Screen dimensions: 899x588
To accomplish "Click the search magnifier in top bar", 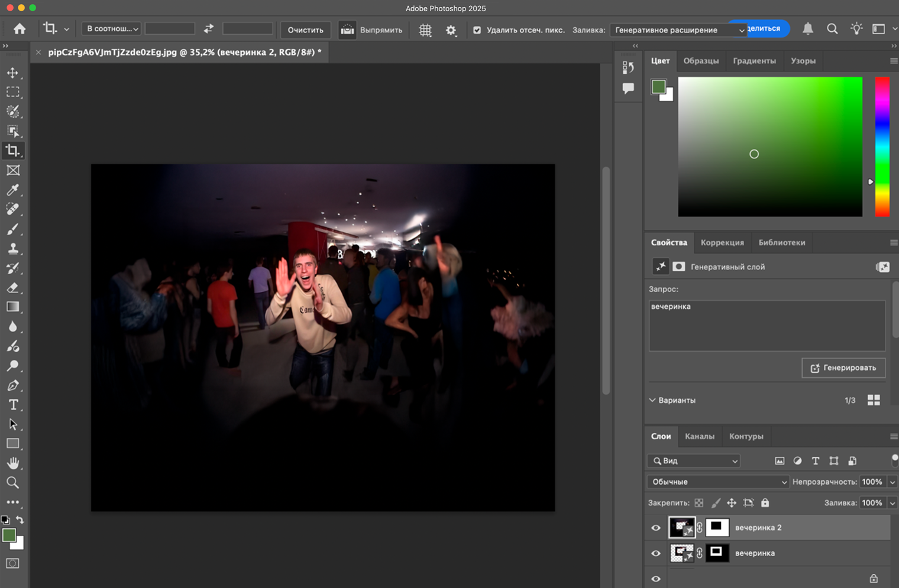I will coord(832,28).
